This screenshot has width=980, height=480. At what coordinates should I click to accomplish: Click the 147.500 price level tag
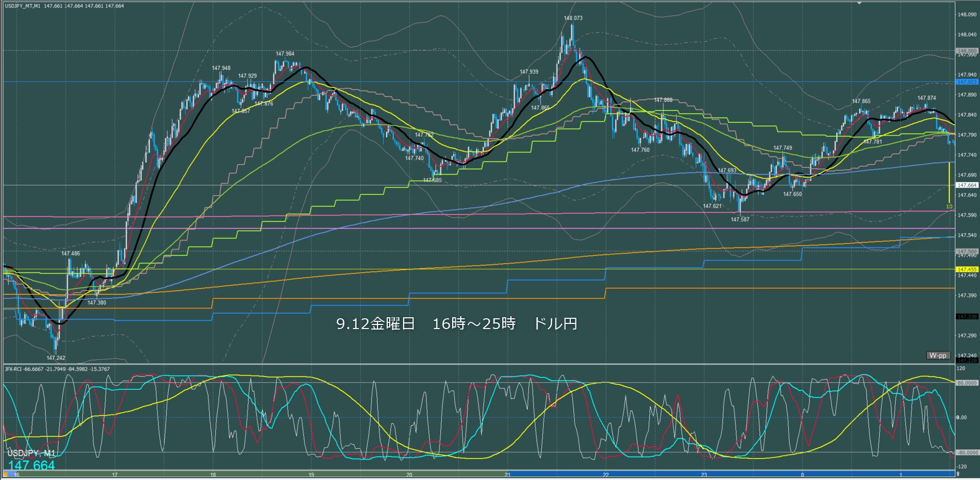tap(966, 252)
